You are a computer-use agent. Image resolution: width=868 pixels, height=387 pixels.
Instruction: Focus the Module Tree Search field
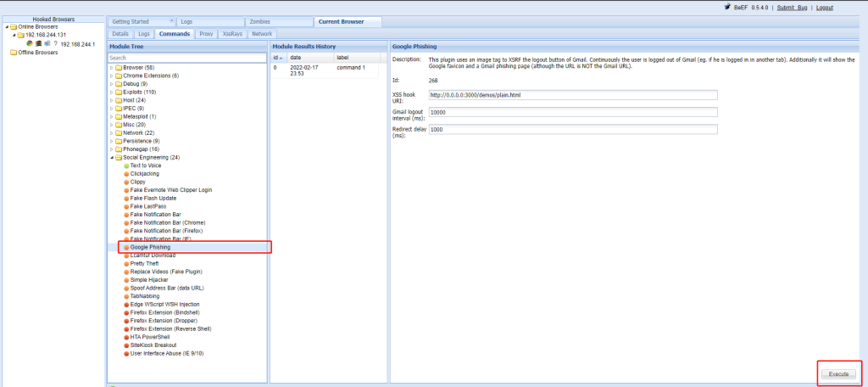(x=187, y=58)
